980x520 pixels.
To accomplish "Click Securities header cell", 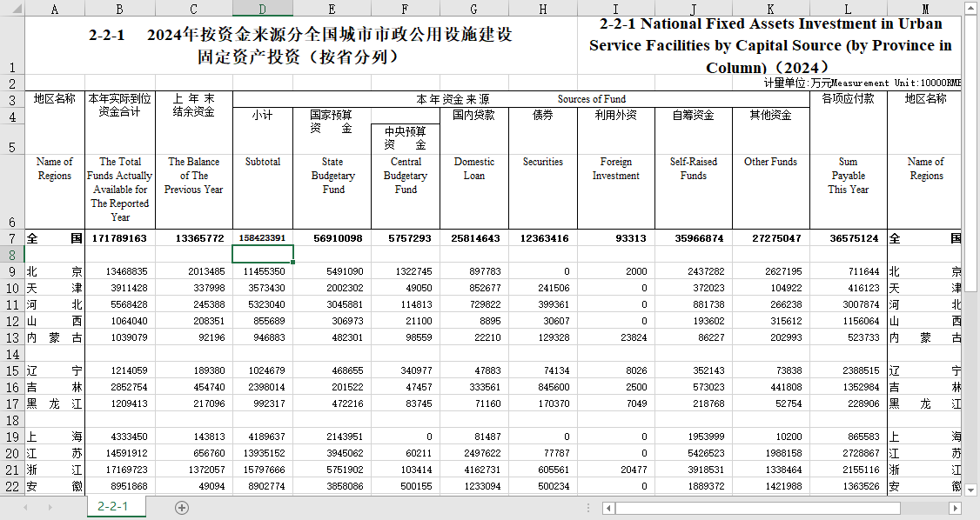I will tap(542, 191).
